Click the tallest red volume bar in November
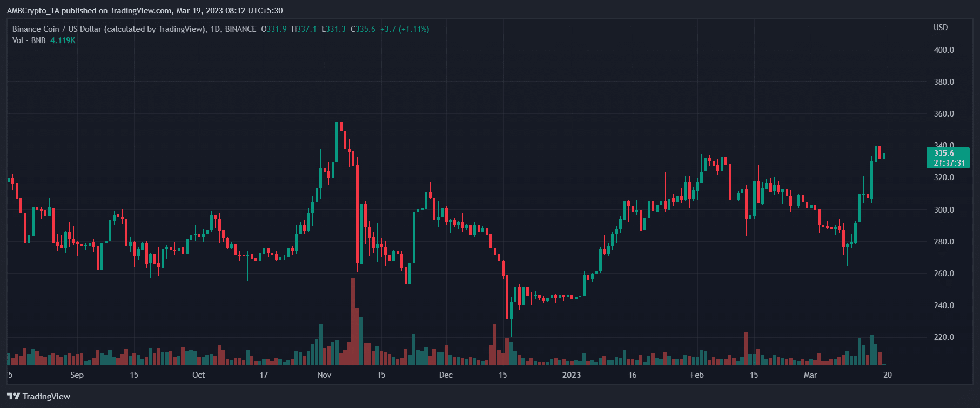 pyautogui.click(x=353, y=322)
